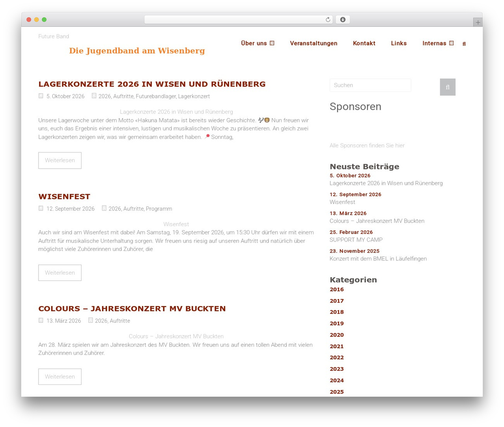Viewport: 504px width, 427px height.
Task: Click calendar icon beside 5. Oktober 2026
Action: pos(41,96)
